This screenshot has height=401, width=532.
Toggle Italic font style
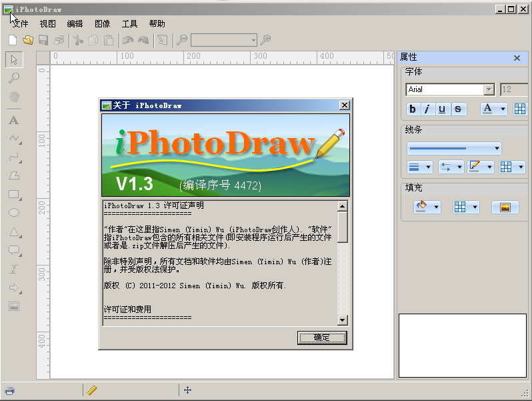[427, 109]
